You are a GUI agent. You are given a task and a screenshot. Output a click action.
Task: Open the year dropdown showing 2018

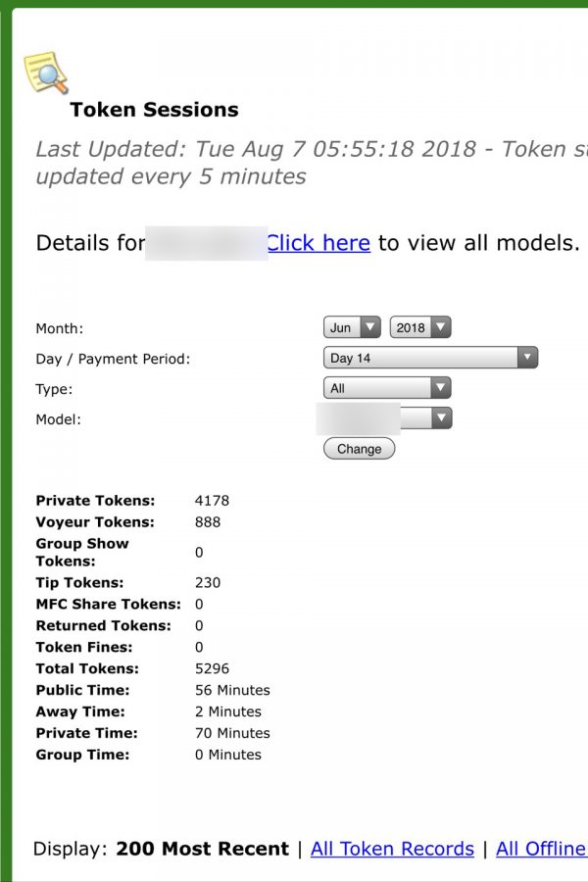[x=419, y=327]
